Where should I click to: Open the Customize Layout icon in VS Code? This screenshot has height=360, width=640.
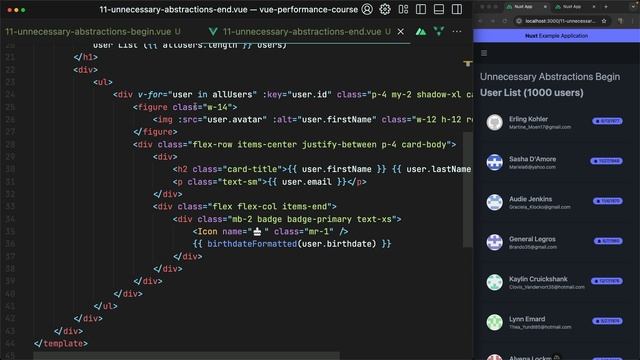click(x=403, y=9)
